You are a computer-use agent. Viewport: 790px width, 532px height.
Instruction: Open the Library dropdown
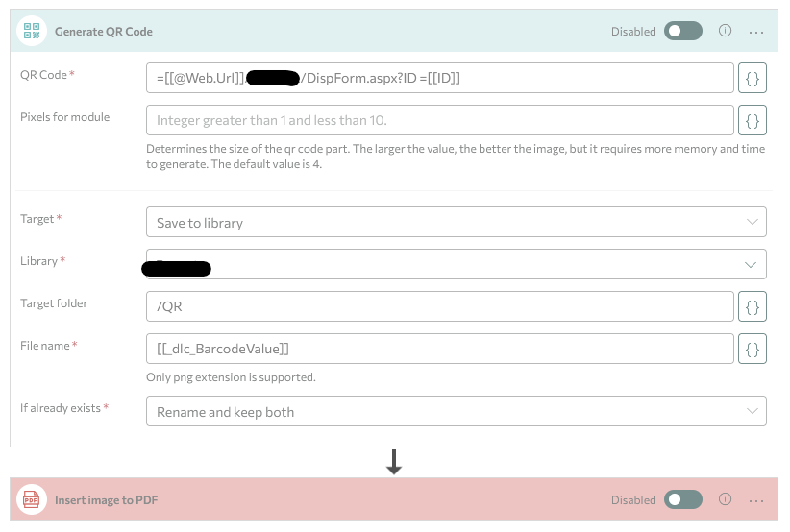tap(456, 264)
